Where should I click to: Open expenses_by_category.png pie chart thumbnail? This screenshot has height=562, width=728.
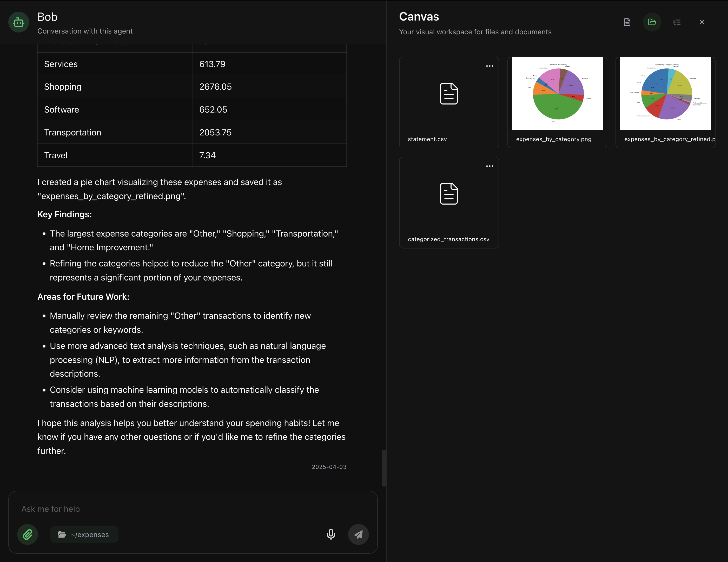coord(557,93)
